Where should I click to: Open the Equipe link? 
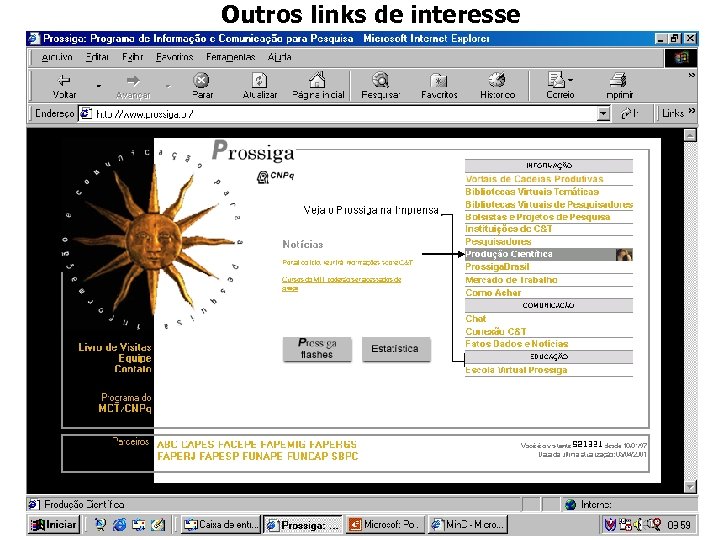pyautogui.click(x=135, y=358)
